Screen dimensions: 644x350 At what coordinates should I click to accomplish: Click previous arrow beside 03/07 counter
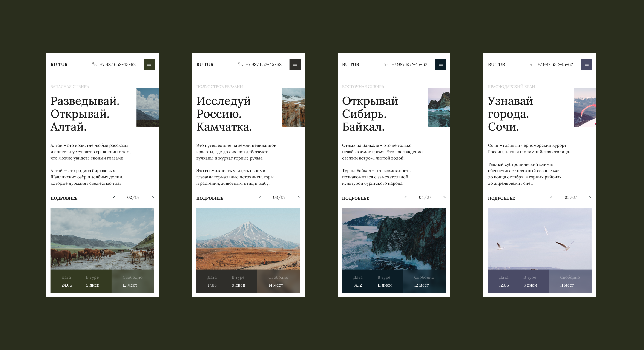pos(262,198)
